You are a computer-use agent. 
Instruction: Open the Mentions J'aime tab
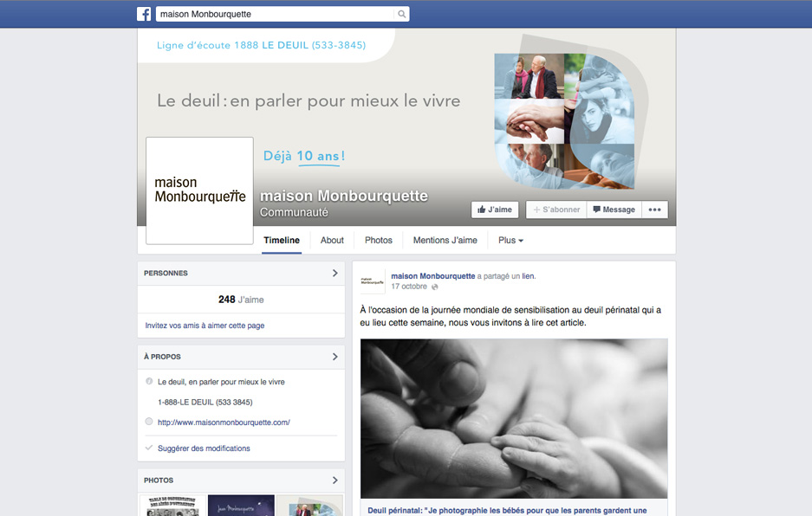click(x=445, y=240)
